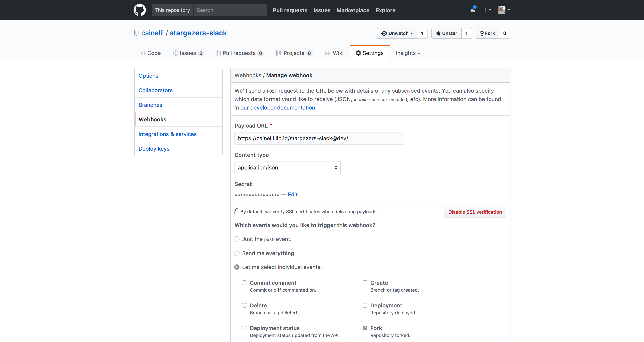Click the Projects tab
The width and height of the screenshot is (644, 342).
click(294, 53)
